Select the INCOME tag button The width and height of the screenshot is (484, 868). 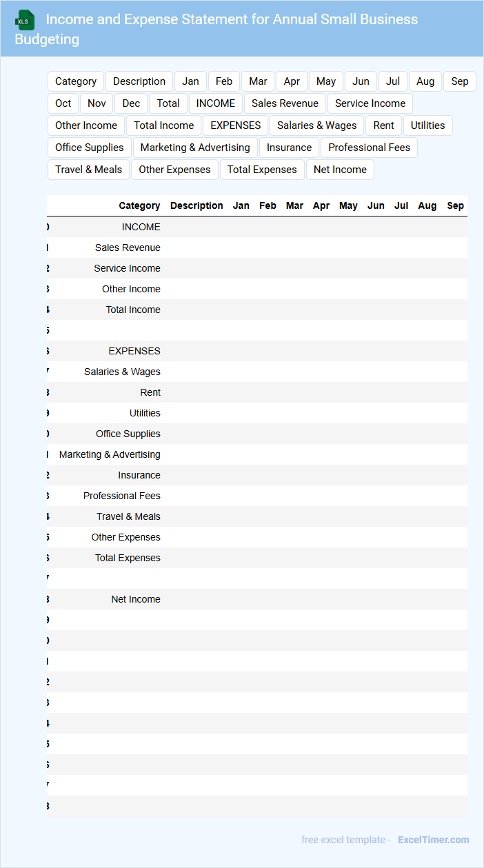[216, 103]
